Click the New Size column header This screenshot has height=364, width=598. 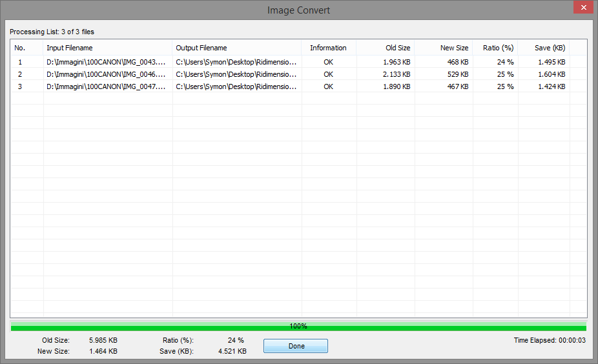444,48
